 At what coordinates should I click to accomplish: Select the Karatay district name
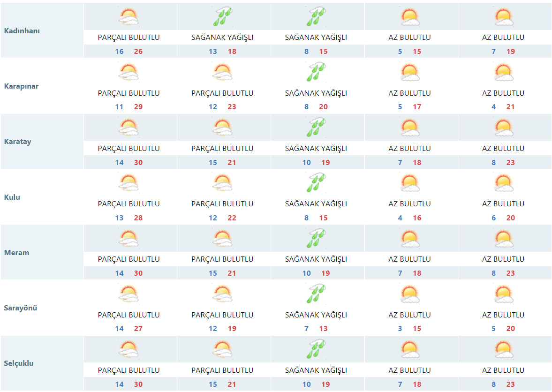[17, 142]
